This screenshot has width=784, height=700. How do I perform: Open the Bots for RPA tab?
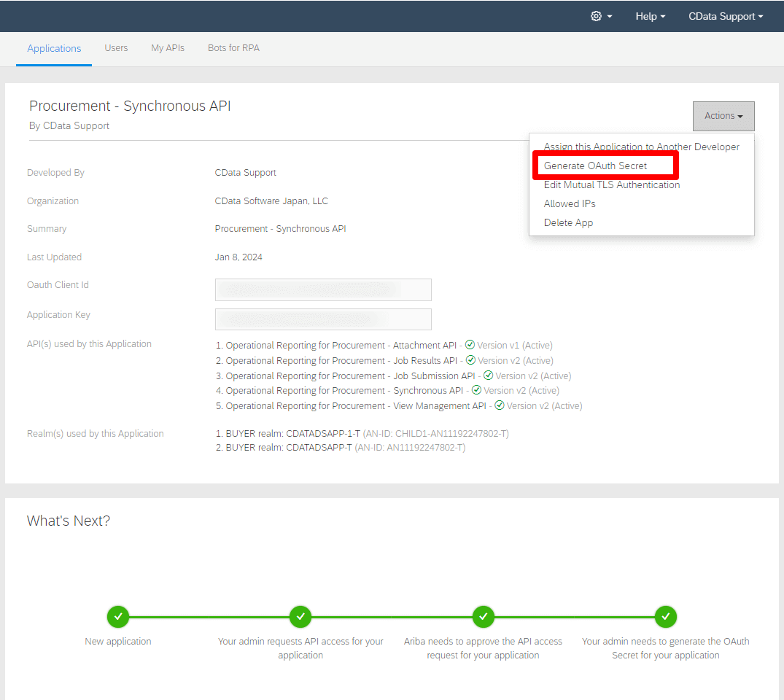[x=233, y=48]
